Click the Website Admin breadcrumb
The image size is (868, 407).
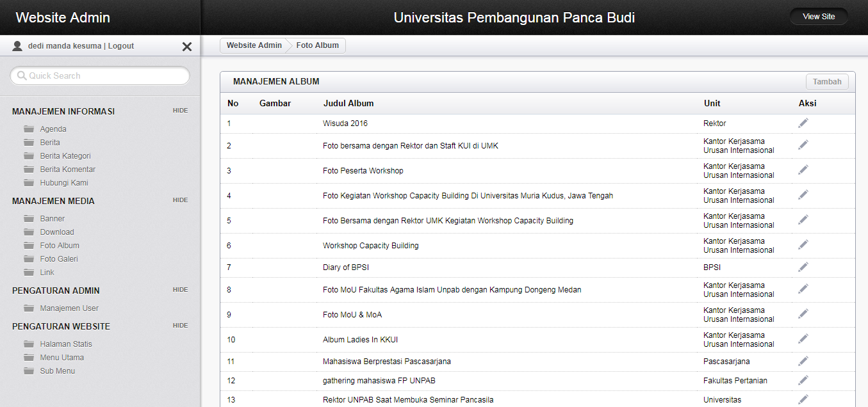click(x=254, y=45)
